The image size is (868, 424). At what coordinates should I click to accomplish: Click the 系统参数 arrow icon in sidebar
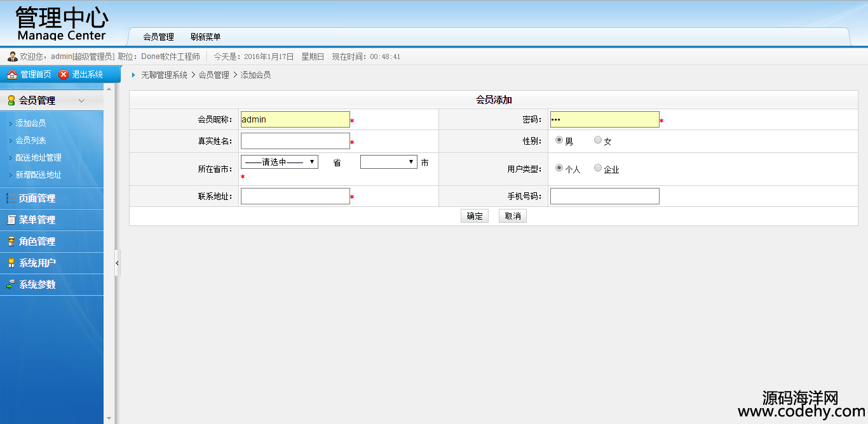11,284
